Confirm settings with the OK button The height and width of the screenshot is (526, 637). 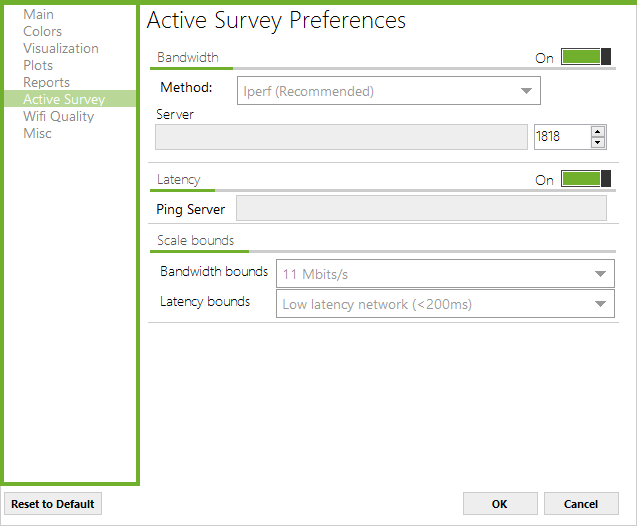click(x=500, y=504)
